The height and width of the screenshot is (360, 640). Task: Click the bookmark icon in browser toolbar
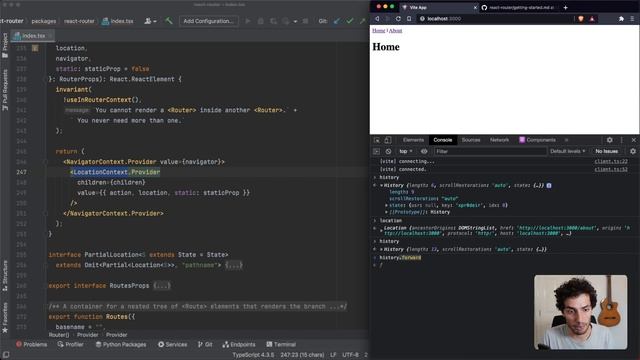[409, 19]
